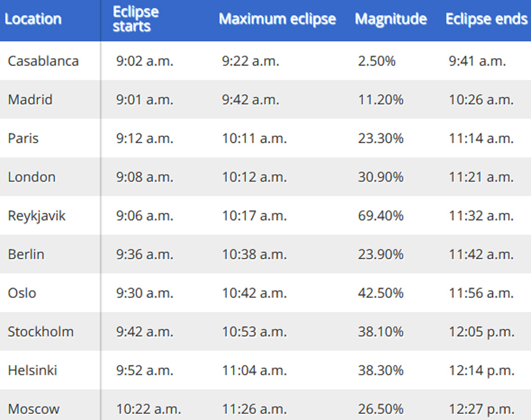Select the Maximum eclipse header

coord(277,19)
